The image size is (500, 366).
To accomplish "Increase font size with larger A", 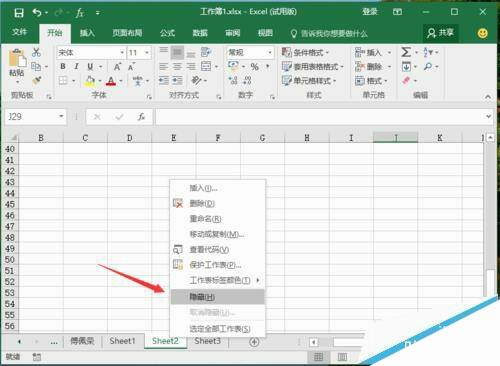I will [x=117, y=67].
